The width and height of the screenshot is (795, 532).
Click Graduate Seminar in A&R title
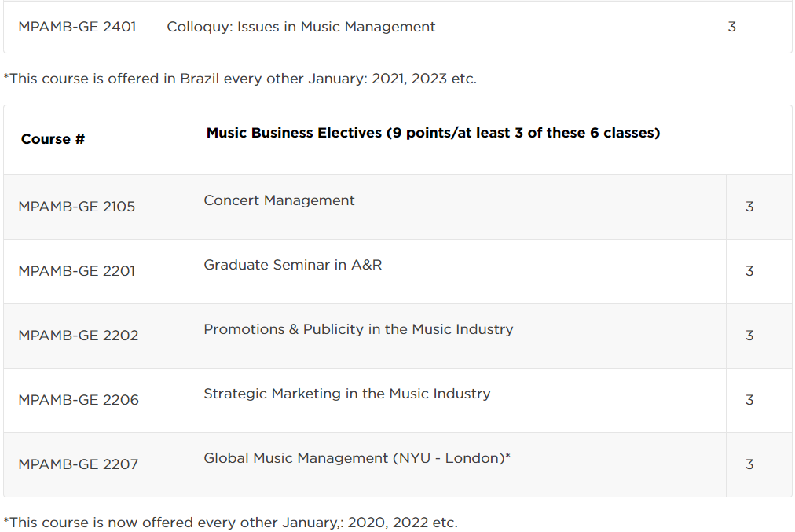(292, 265)
